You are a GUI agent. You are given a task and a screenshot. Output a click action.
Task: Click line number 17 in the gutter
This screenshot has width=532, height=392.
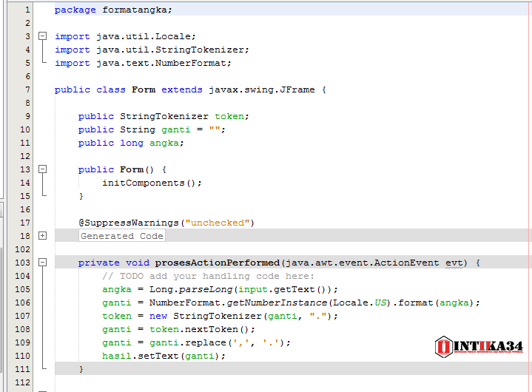pyautogui.click(x=24, y=223)
